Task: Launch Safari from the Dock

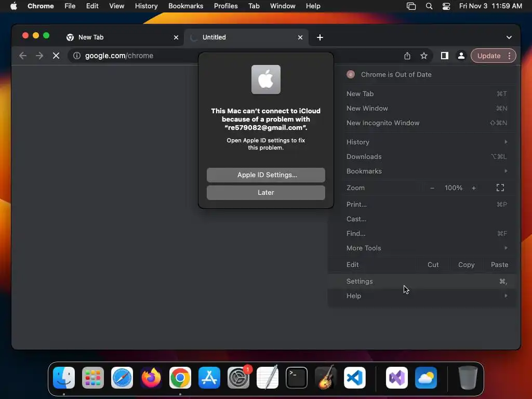Action: (x=122, y=378)
